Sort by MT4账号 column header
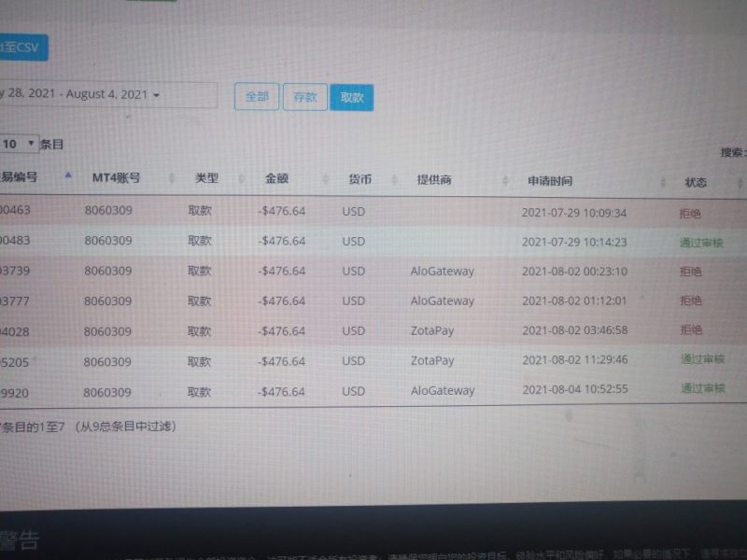This screenshot has height=560, width=747. point(116,177)
